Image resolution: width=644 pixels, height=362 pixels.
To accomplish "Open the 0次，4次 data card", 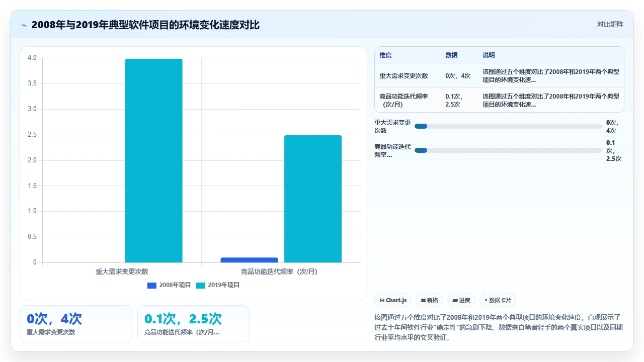I will coord(76,324).
